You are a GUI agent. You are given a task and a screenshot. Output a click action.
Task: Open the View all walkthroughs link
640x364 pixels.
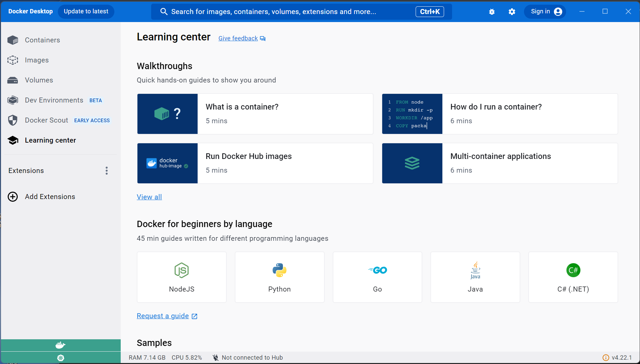[x=149, y=197]
